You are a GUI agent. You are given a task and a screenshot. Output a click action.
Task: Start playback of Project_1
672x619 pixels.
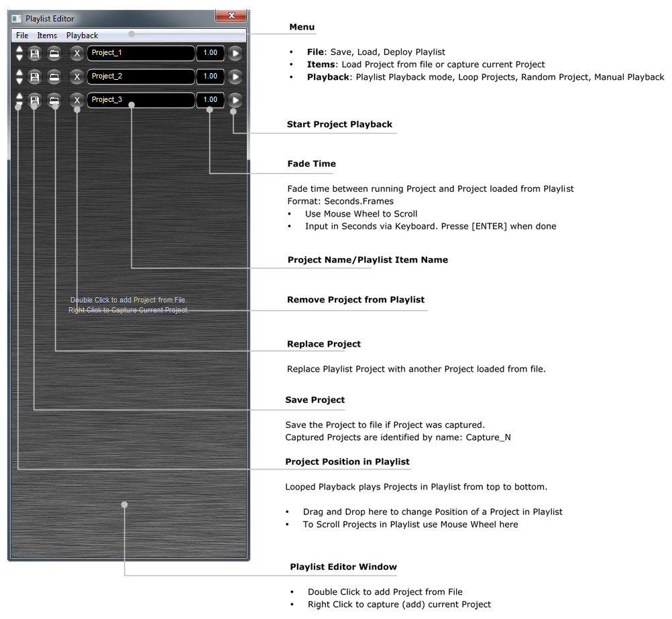click(235, 53)
